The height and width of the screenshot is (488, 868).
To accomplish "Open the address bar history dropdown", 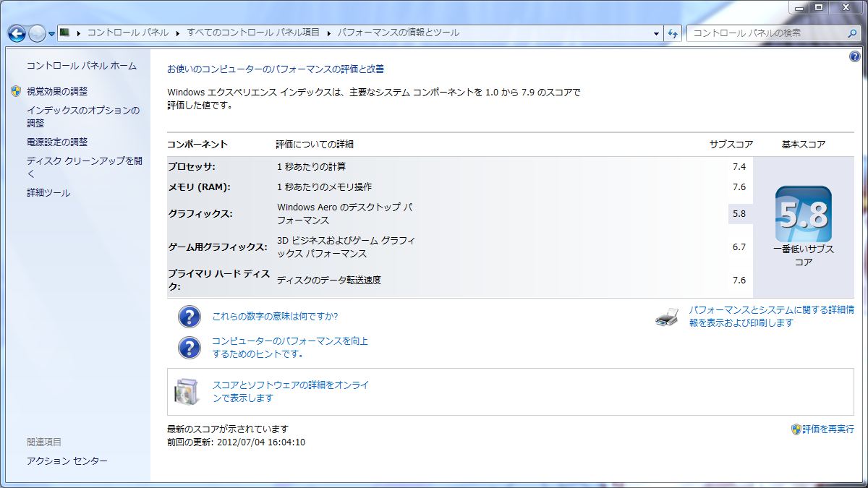I will [x=656, y=33].
